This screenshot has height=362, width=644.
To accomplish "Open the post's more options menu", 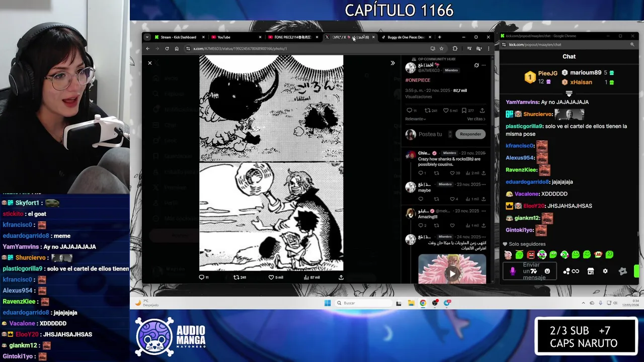I will 484,65.
